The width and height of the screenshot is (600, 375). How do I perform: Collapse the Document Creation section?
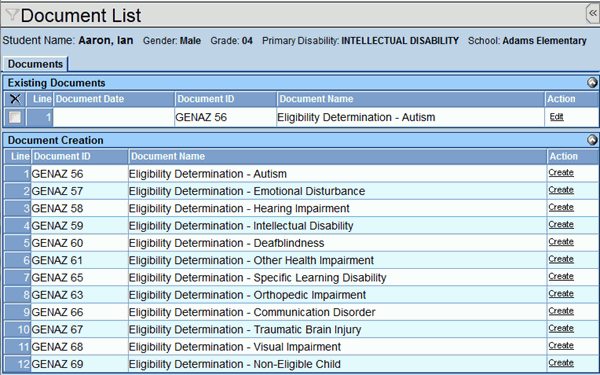592,140
